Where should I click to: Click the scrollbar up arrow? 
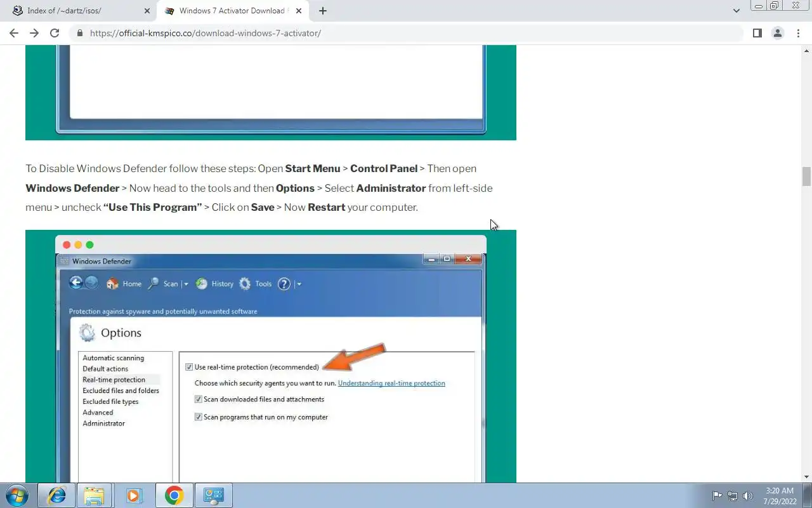click(806, 50)
